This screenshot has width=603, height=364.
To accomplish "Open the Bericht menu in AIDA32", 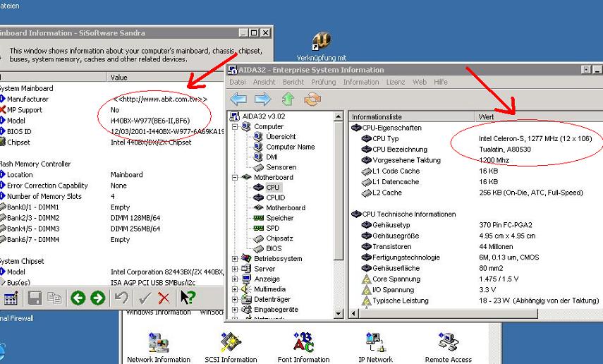I will pos(293,82).
